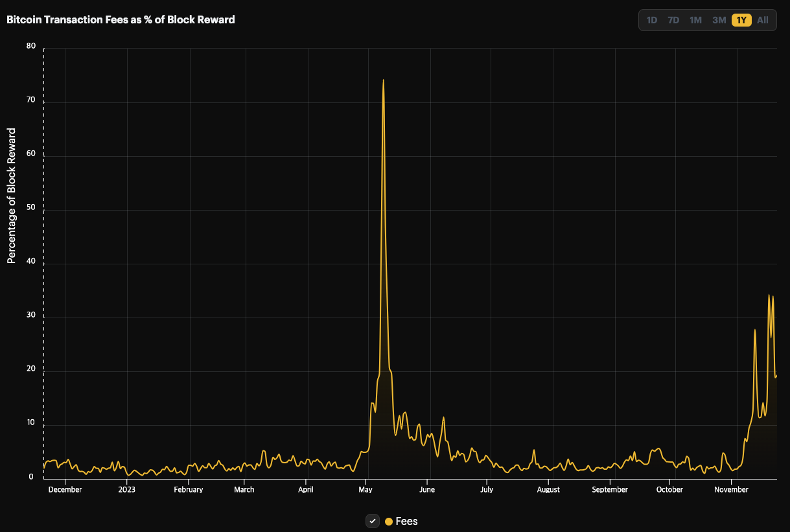Screen dimensions: 790x532
Task: Click the August x-axis label
Action: (x=548, y=490)
